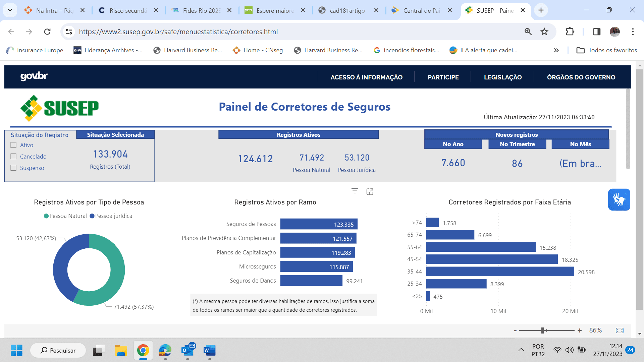Open IEA alerta que cadei bookmark
The image size is (644, 362).
coord(483,50)
